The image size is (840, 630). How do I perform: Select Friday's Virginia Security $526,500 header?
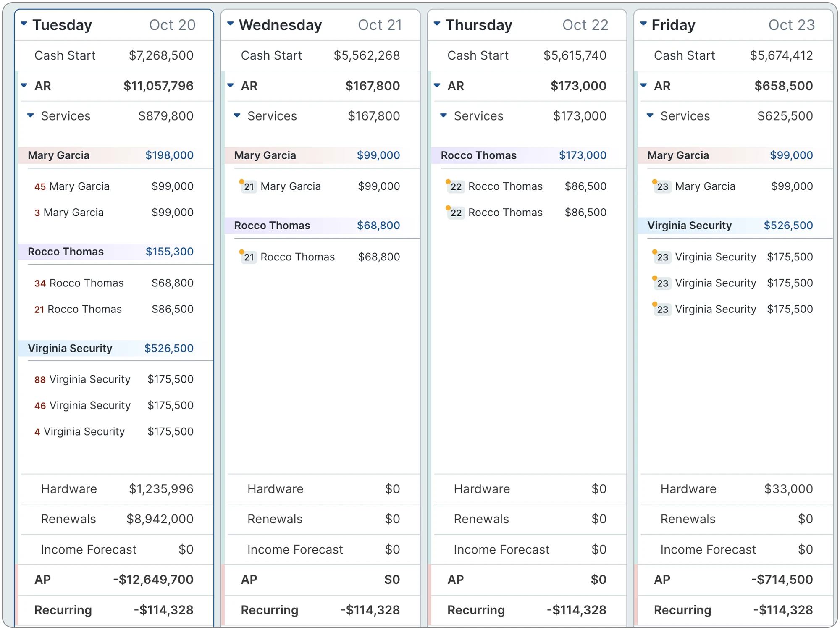735,226
